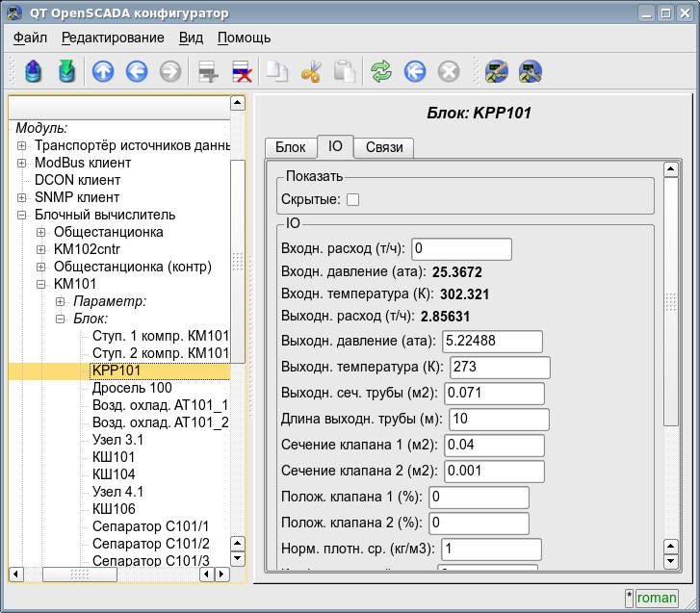Screen dimensions: 700x613
Task: Click the Входн. расход (т/ч) input field
Action: (460, 249)
